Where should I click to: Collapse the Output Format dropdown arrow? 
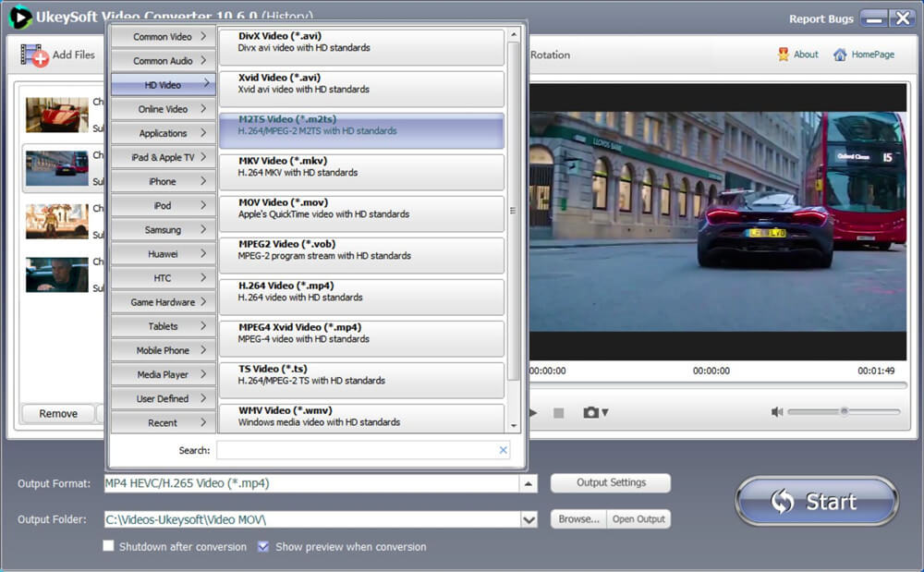tap(528, 483)
